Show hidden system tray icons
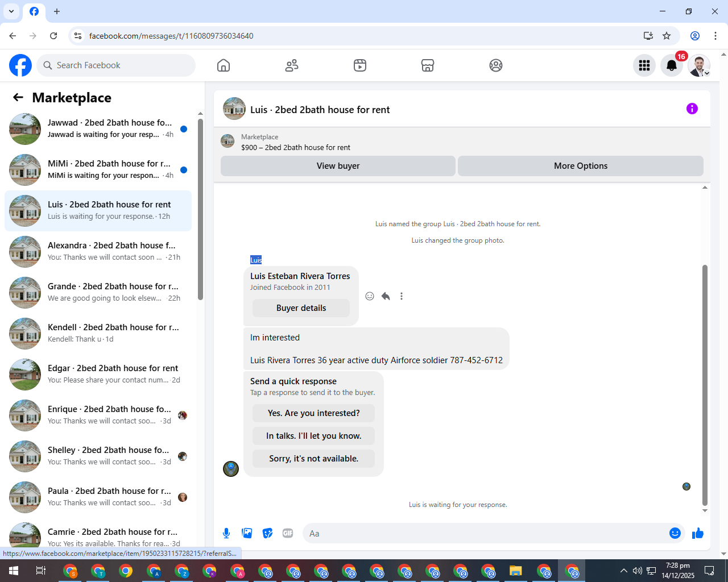The width and height of the screenshot is (728, 582). pos(624,571)
